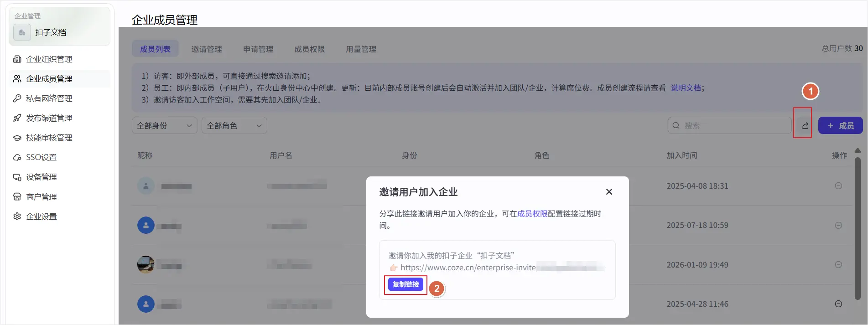Click the member table vertical scrollbar

click(x=858, y=229)
